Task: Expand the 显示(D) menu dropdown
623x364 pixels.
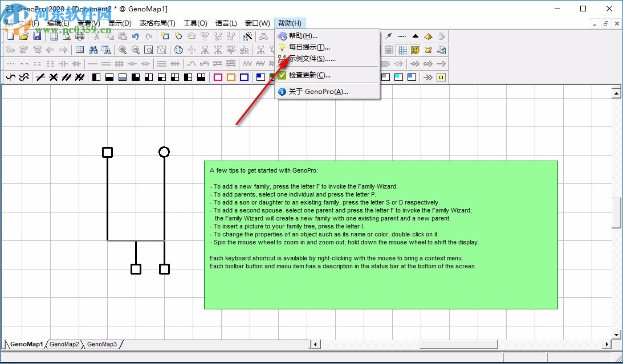Action: point(120,23)
